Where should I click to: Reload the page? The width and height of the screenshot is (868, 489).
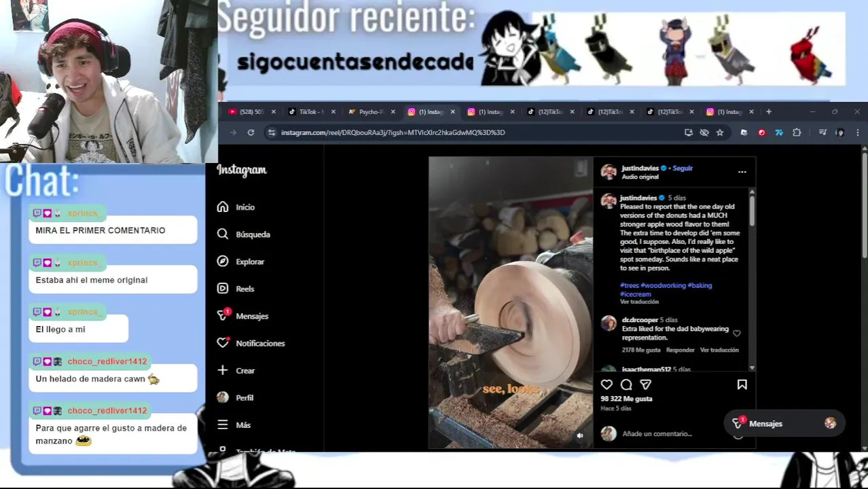(x=251, y=132)
